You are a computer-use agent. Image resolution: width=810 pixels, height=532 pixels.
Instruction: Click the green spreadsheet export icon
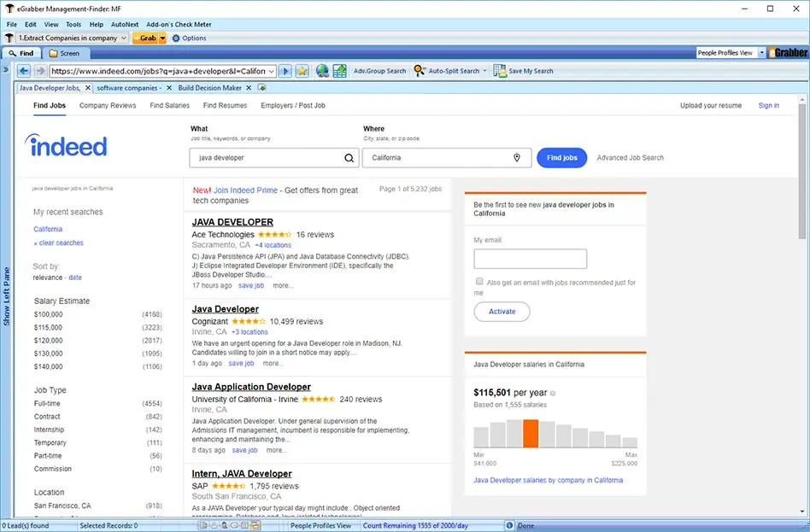point(339,71)
